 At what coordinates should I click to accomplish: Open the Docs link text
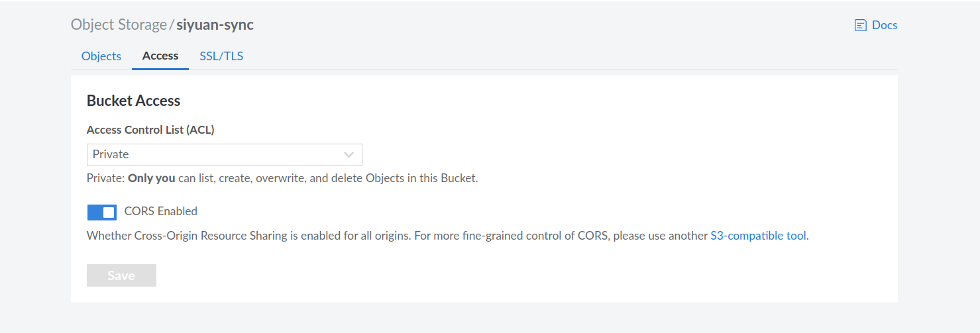click(884, 25)
